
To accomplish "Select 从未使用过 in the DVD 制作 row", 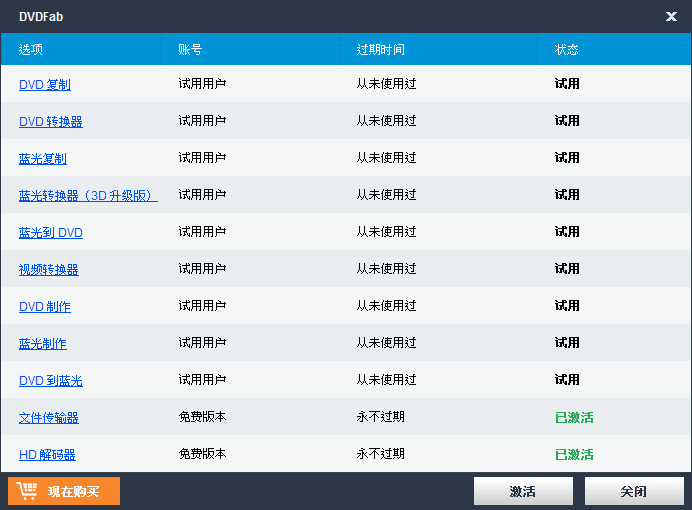I will 386,306.
